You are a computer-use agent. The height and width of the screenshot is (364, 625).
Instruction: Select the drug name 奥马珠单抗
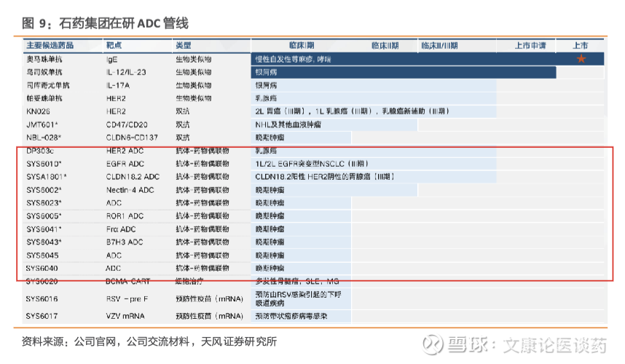[44, 60]
